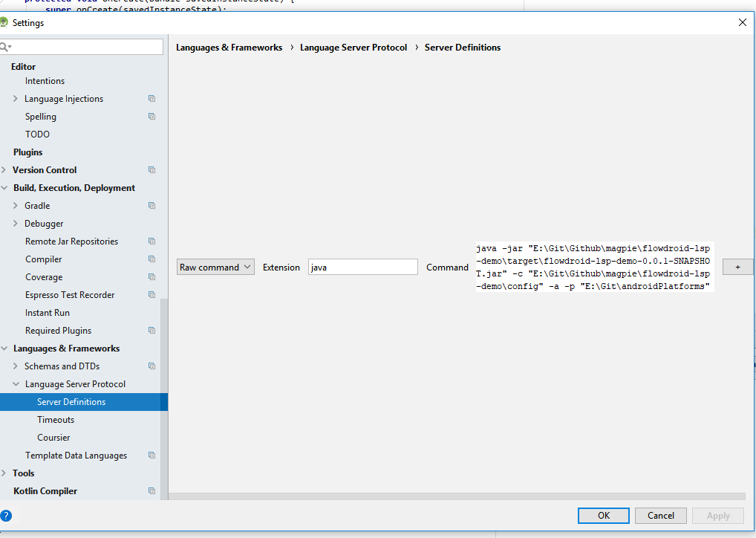Screen dimensions: 756x538
Task: Collapse Languages & Frameworks section
Action: [4, 349]
